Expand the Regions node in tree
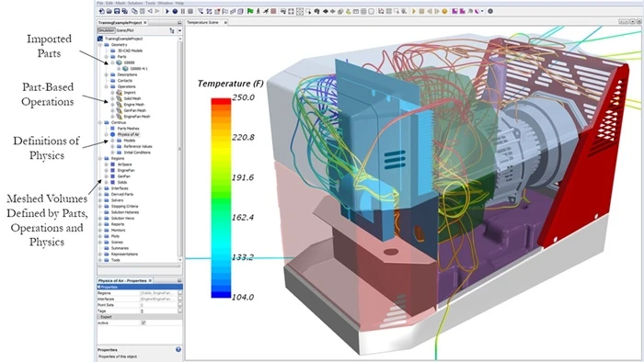This screenshot has height=362, width=644. point(100,158)
